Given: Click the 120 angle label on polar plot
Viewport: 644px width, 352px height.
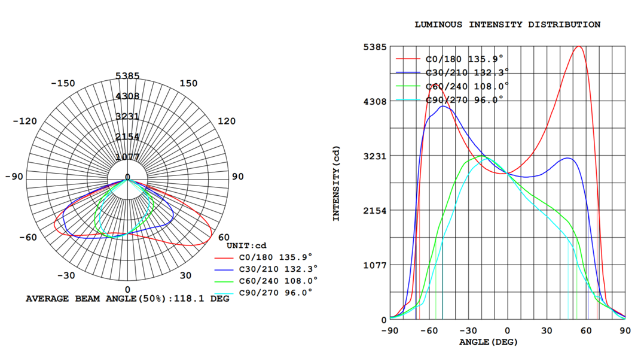Looking at the screenshot, I should 226,121.
